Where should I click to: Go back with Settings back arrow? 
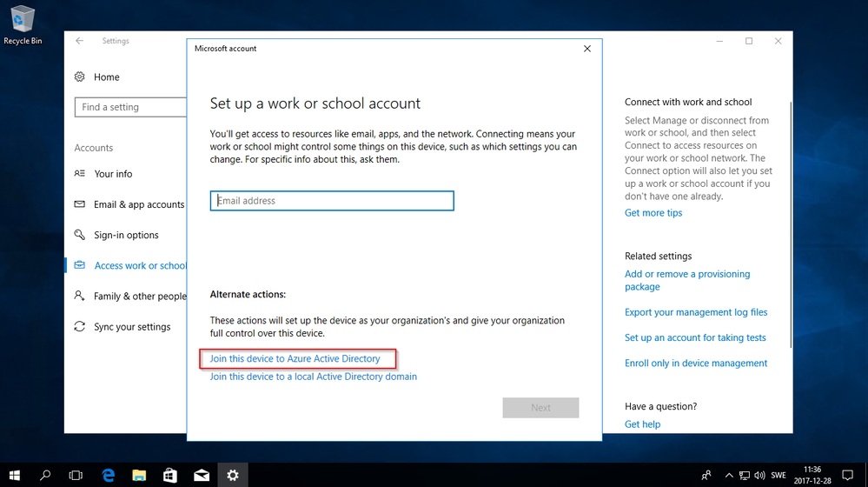pos(80,41)
